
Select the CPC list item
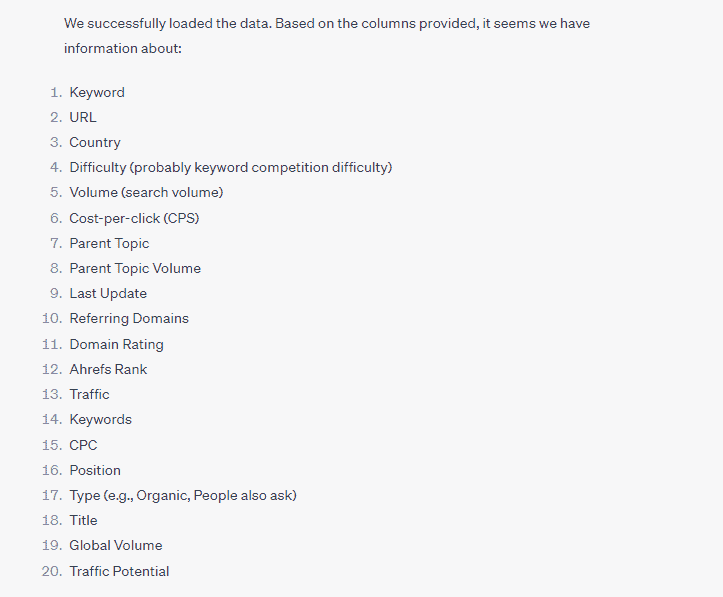(83, 445)
